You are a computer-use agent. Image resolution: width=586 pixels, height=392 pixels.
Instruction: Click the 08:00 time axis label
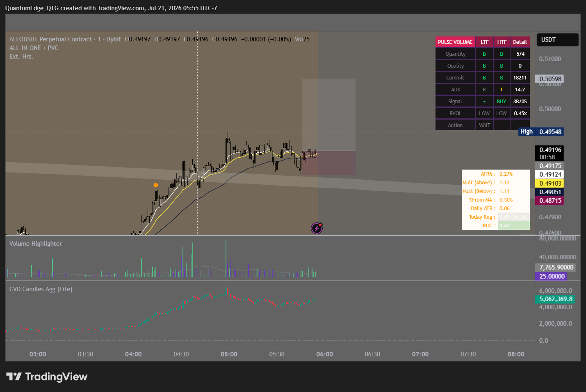[516, 354]
